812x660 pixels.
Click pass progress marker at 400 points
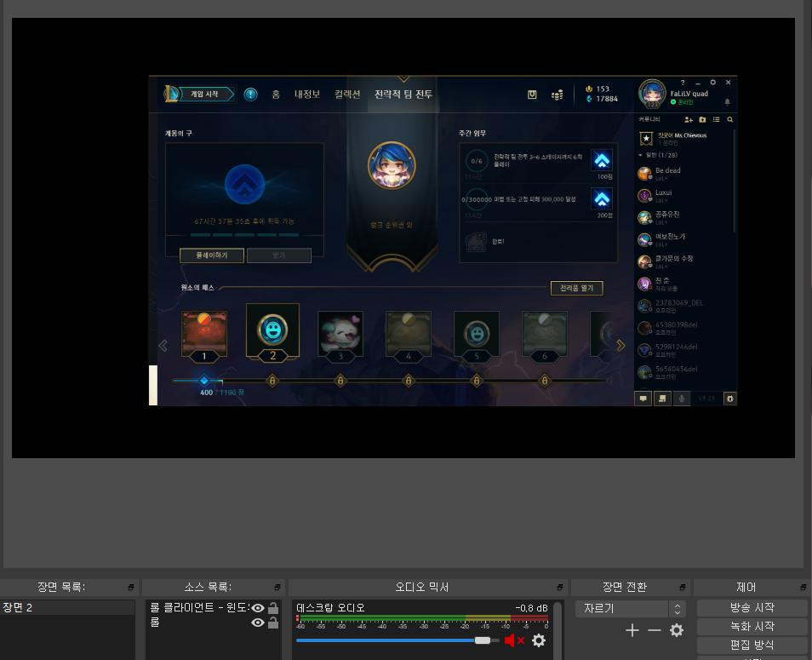click(204, 381)
